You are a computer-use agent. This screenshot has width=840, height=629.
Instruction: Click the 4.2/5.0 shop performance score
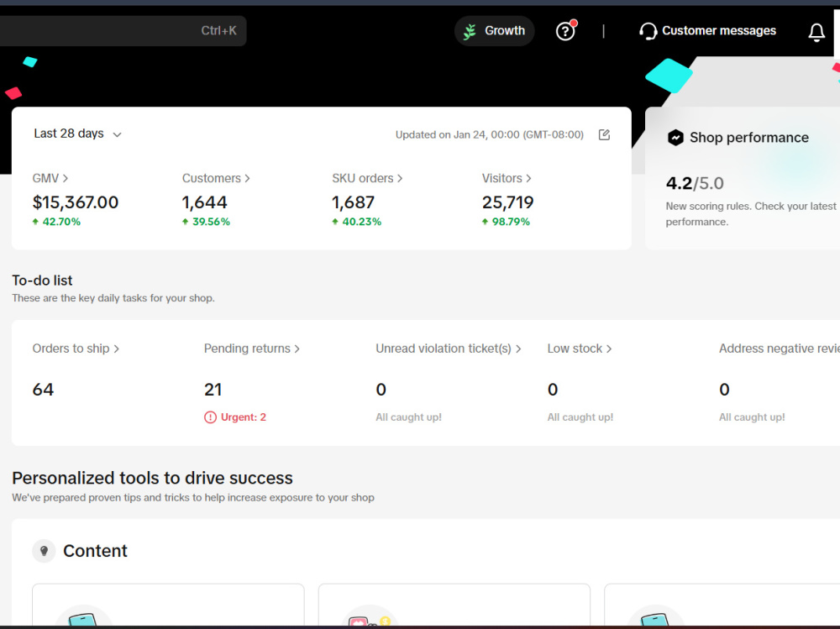(x=695, y=184)
